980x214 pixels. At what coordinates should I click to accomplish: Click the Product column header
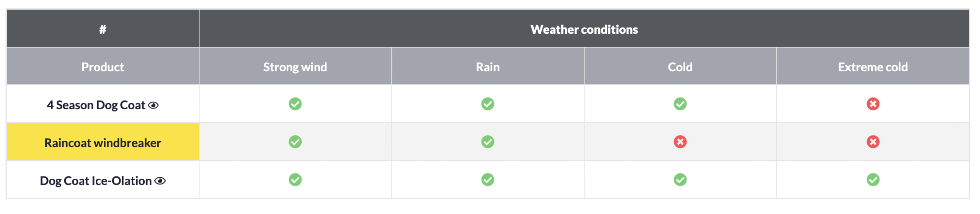click(103, 67)
